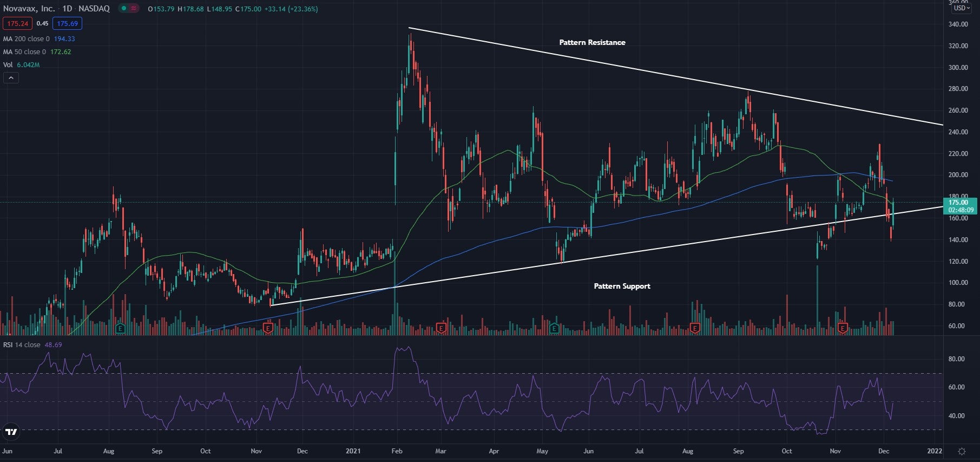This screenshot has width=980, height=462.
Task: Click the high value H178.68
Action: (x=190, y=9)
